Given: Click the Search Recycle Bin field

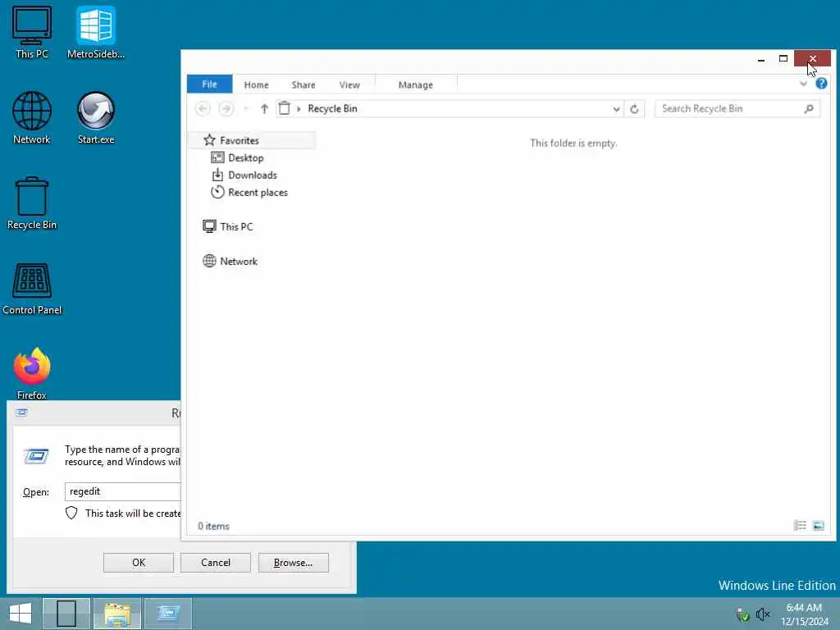Looking at the screenshot, I should click(x=737, y=109).
